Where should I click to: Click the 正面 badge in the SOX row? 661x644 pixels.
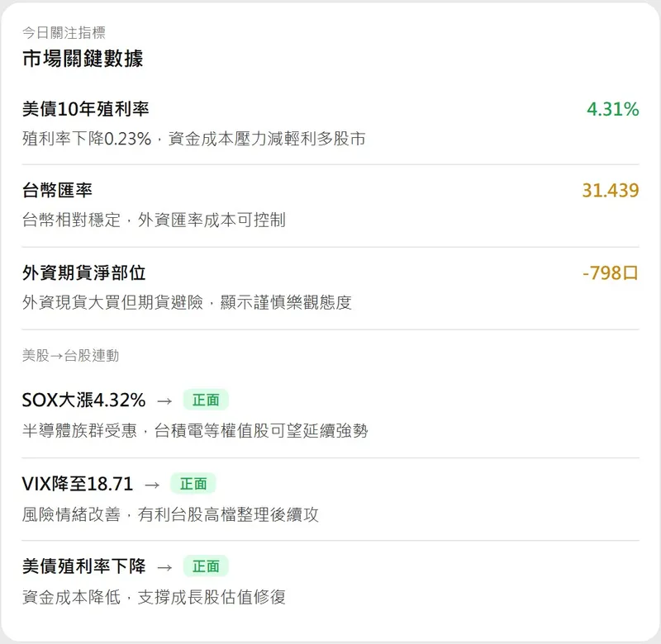(206, 400)
